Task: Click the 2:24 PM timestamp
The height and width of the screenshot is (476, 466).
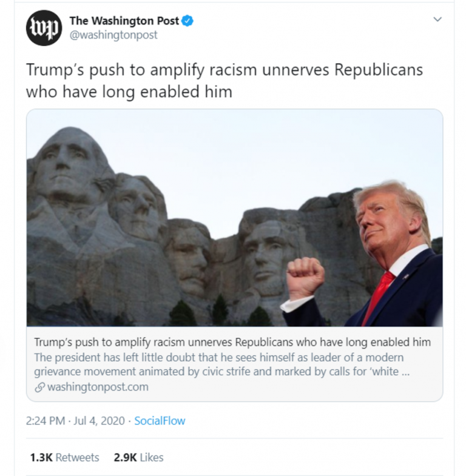Action: click(x=46, y=421)
